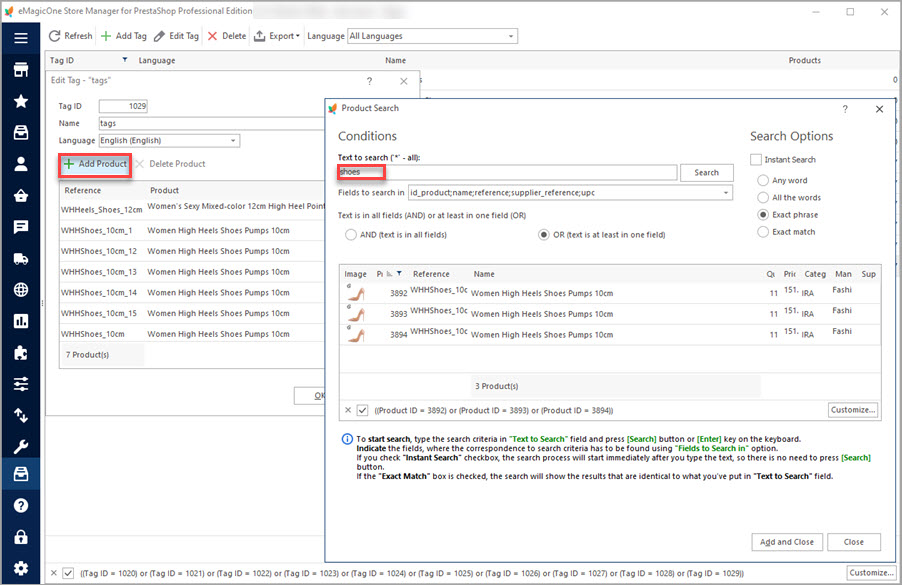
Task: Click help icon in Edit Tag dialog
Action: coord(369,81)
